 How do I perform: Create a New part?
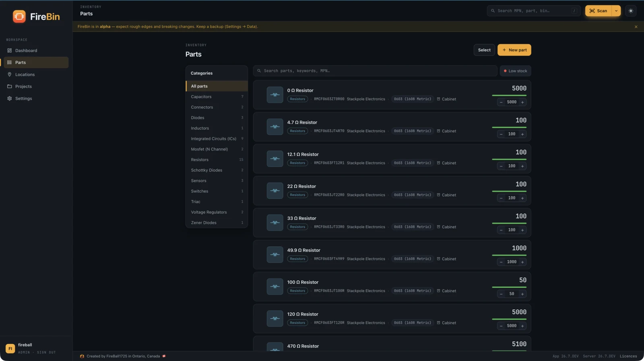[514, 50]
